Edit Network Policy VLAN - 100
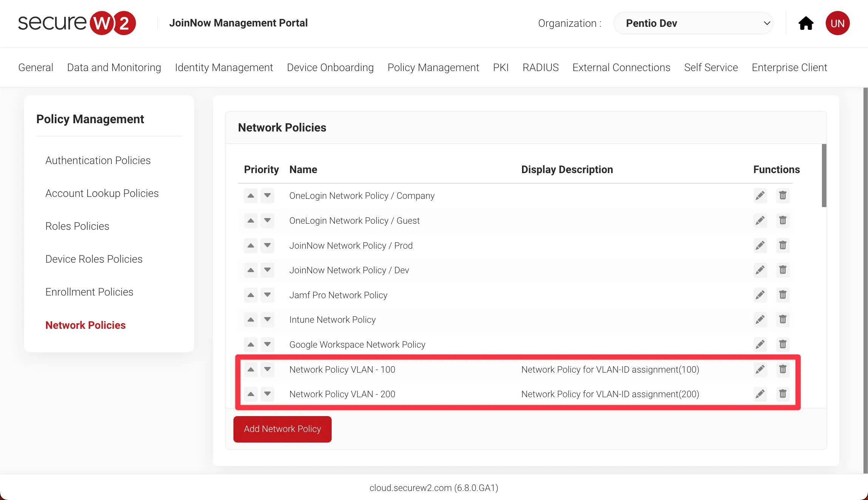The image size is (868, 500). (760, 369)
